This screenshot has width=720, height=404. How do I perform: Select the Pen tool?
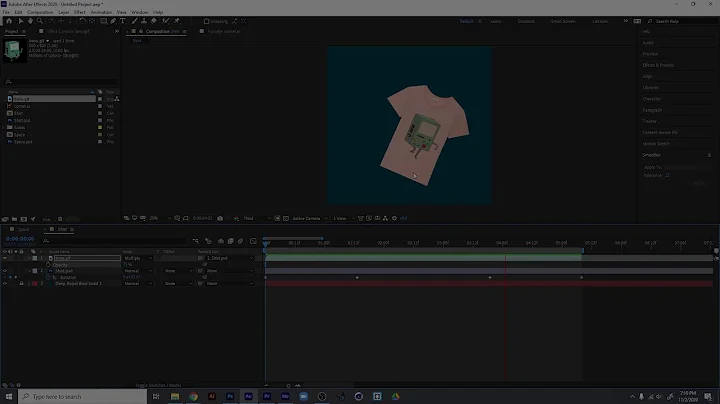113,21
